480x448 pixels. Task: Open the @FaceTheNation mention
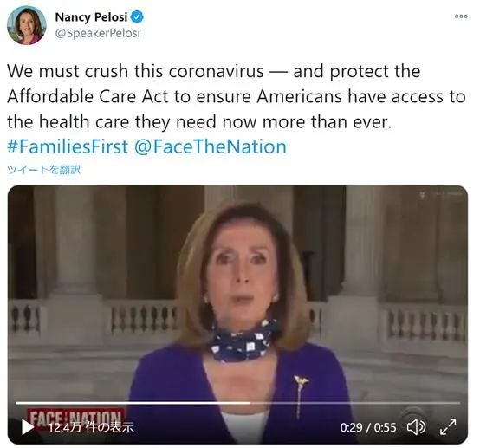[211, 146]
